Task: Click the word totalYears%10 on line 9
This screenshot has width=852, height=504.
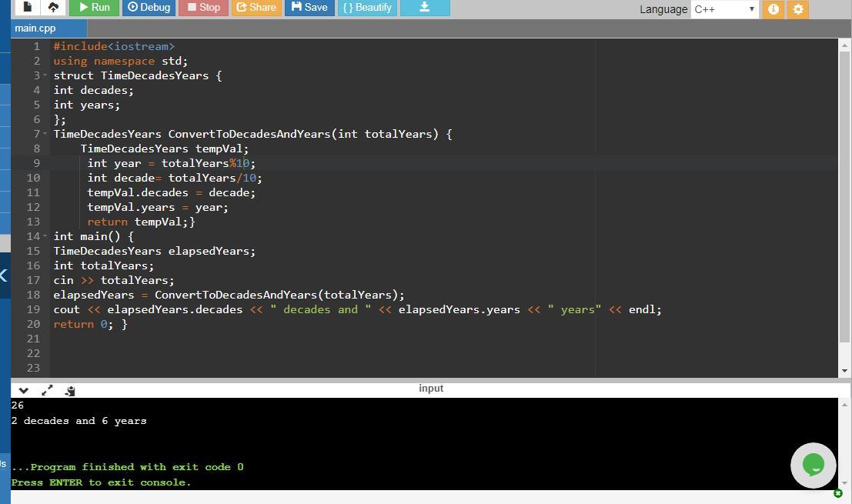Action: coord(205,163)
